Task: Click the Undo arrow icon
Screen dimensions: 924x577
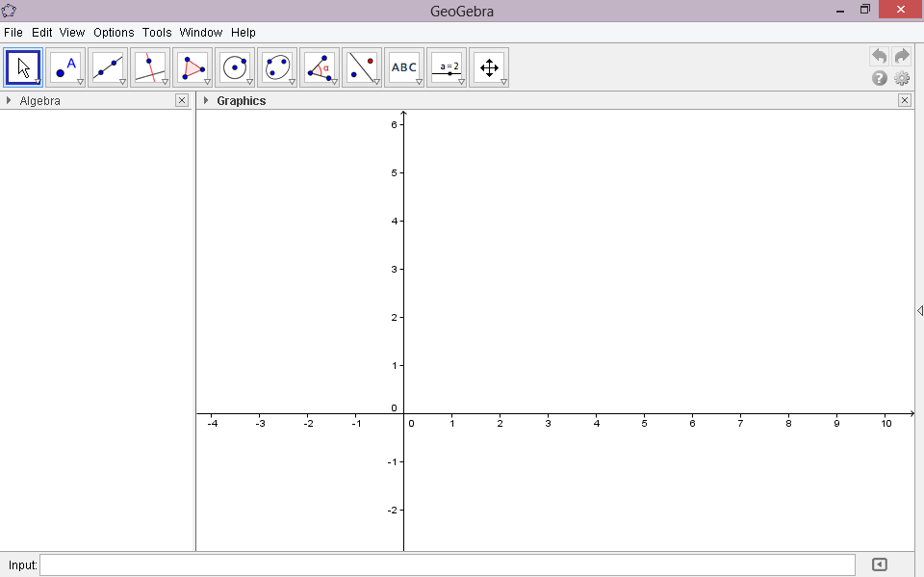Action: [879, 56]
